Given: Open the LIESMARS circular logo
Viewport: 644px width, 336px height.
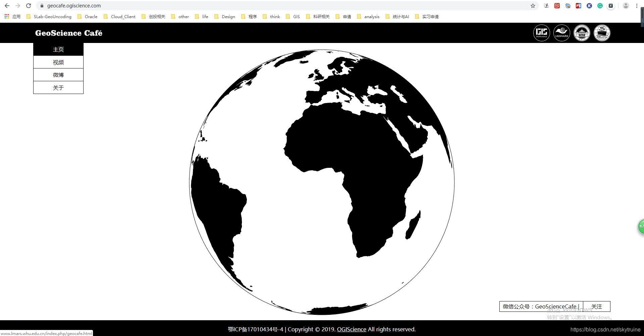Looking at the screenshot, I should click(562, 33).
